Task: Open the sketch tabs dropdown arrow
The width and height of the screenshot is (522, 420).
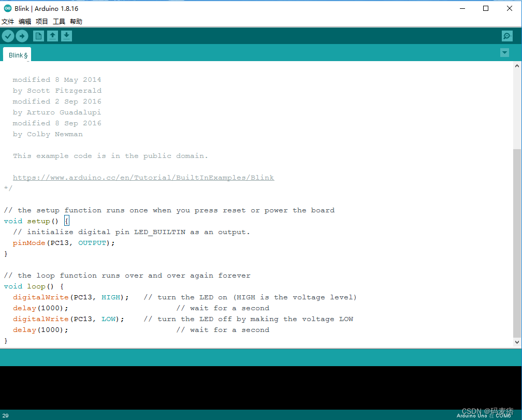Action: click(x=504, y=52)
